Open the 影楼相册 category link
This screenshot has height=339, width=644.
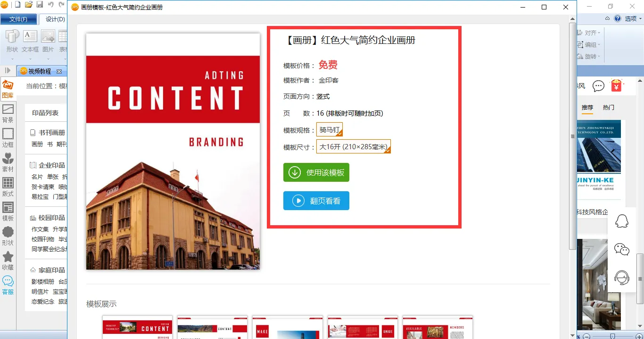tap(43, 281)
